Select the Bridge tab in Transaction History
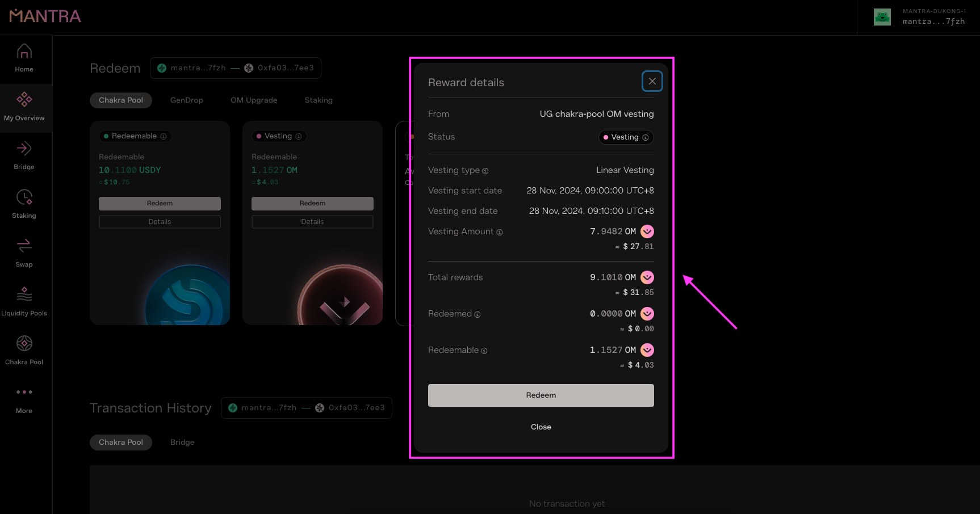 (x=182, y=443)
